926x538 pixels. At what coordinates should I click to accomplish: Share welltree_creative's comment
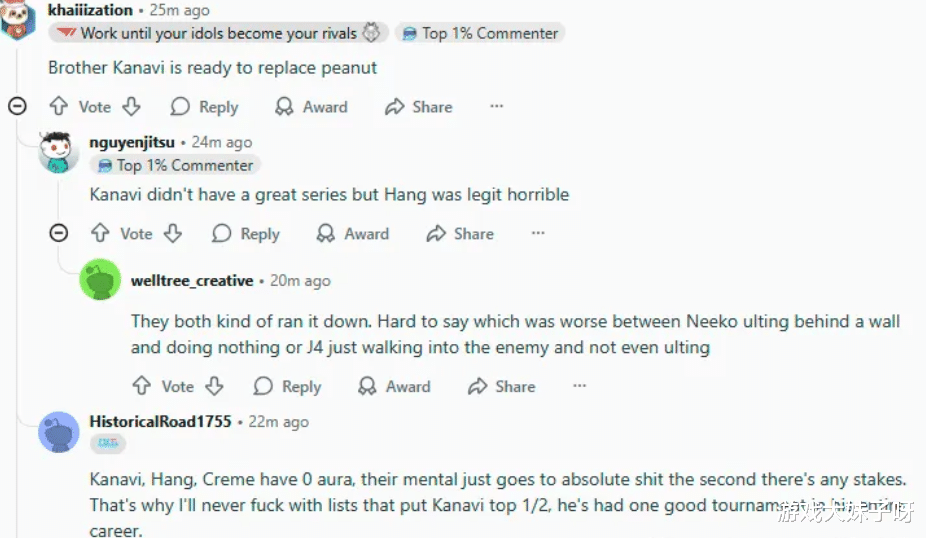pos(501,386)
